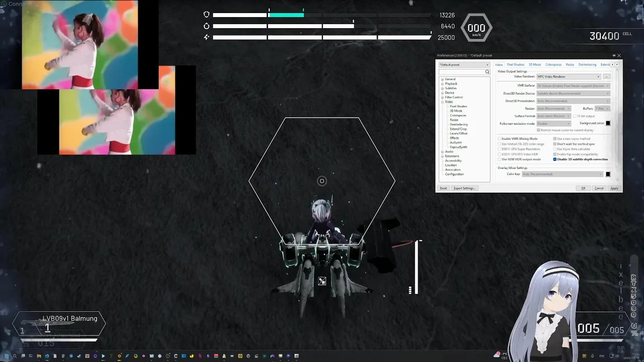Open the Buffers dropdown

602,109
